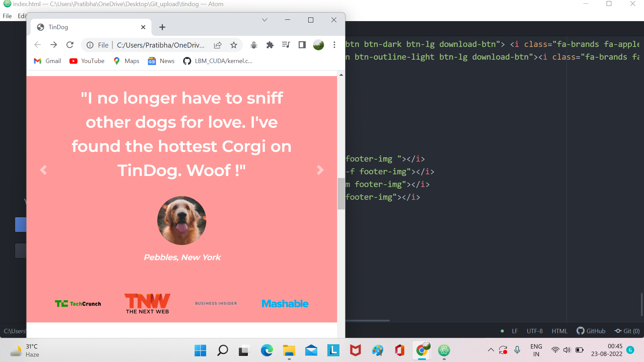Open the GitHub panel in Atom's status bar
The height and width of the screenshot is (362, 644).
pyautogui.click(x=591, y=331)
